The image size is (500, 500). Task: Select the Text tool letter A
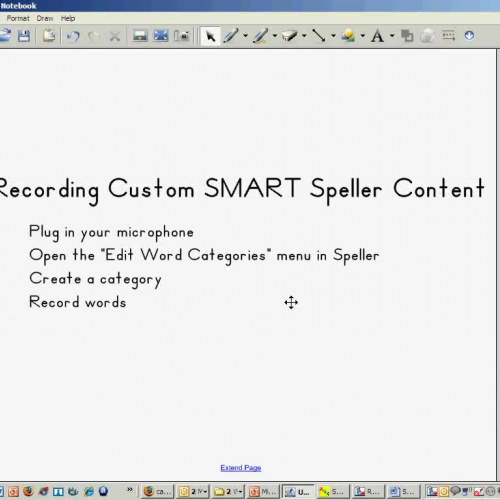tap(377, 36)
